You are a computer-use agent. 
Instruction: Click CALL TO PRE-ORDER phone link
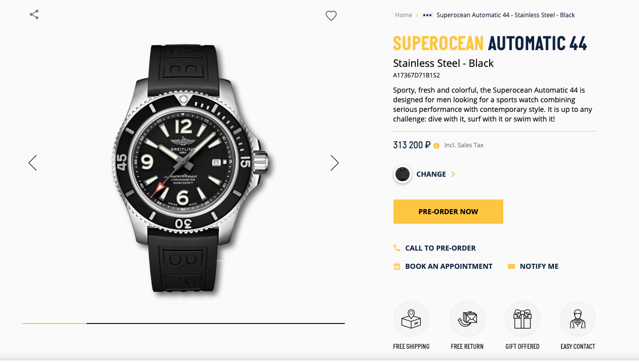pyautogui.click(x=440, y=248)
